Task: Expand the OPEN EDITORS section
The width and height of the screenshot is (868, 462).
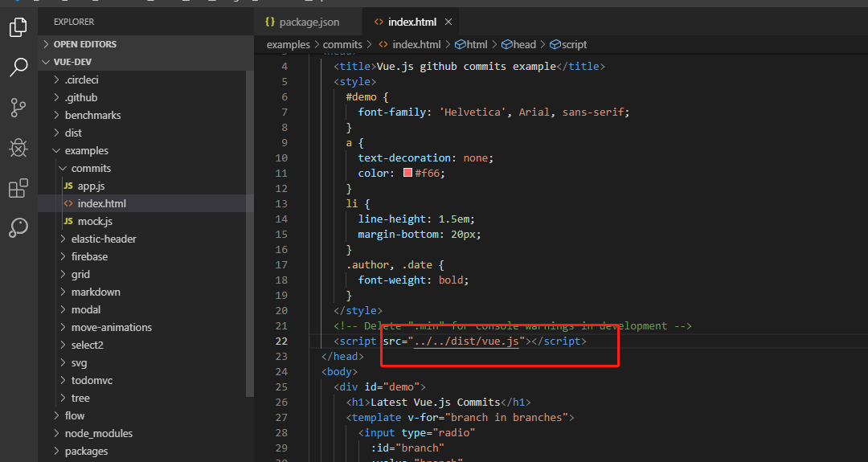Action: click(x=146, y=44)
